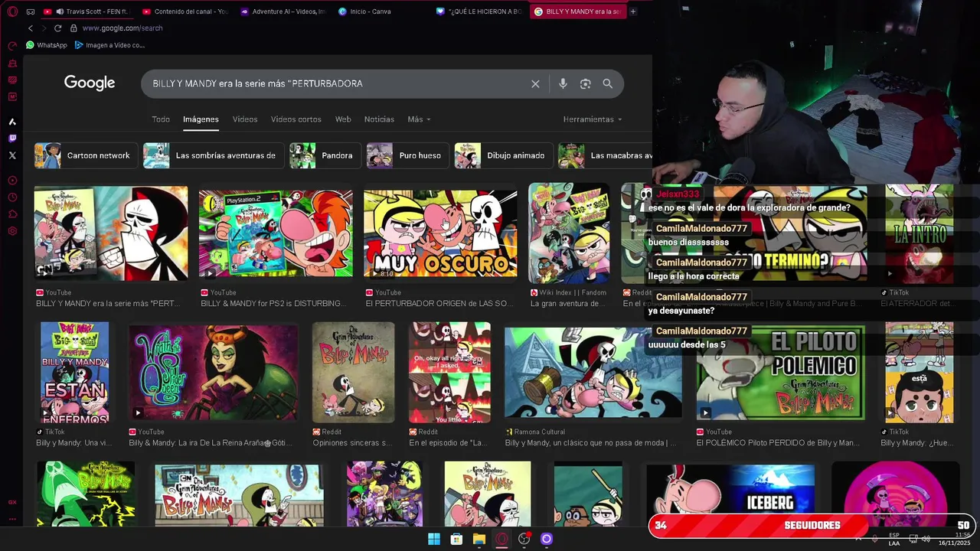Switch to the Web results tab
Screen dimensions: 980x551
point(343,119)
